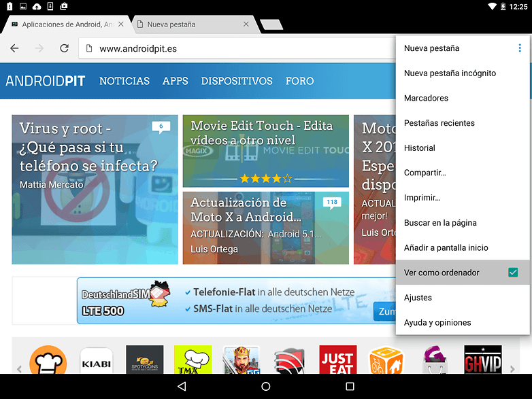Open Marcadores from the menu
The height and width of the screenshot is (399, 532).
coord(463,98)
